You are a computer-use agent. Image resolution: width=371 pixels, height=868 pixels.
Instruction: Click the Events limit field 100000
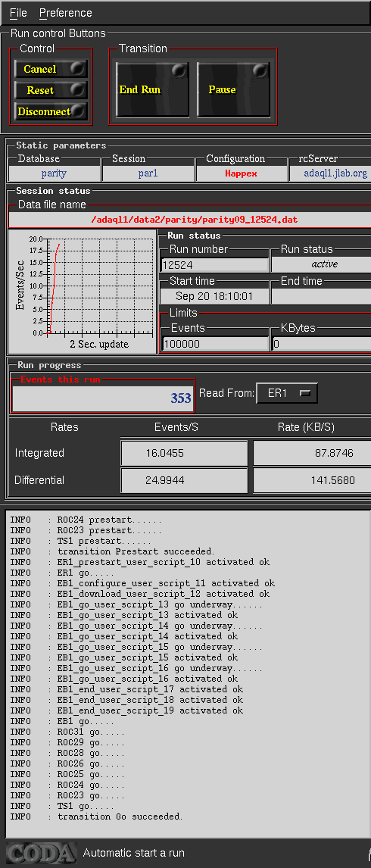pyautogui.click(x=215, y=344)
